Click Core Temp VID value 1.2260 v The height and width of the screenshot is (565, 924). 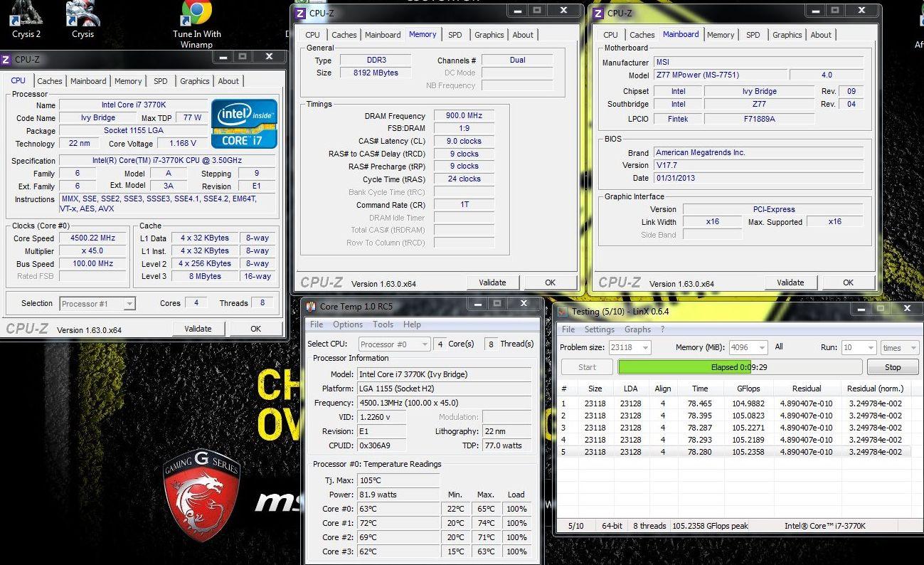382,417
